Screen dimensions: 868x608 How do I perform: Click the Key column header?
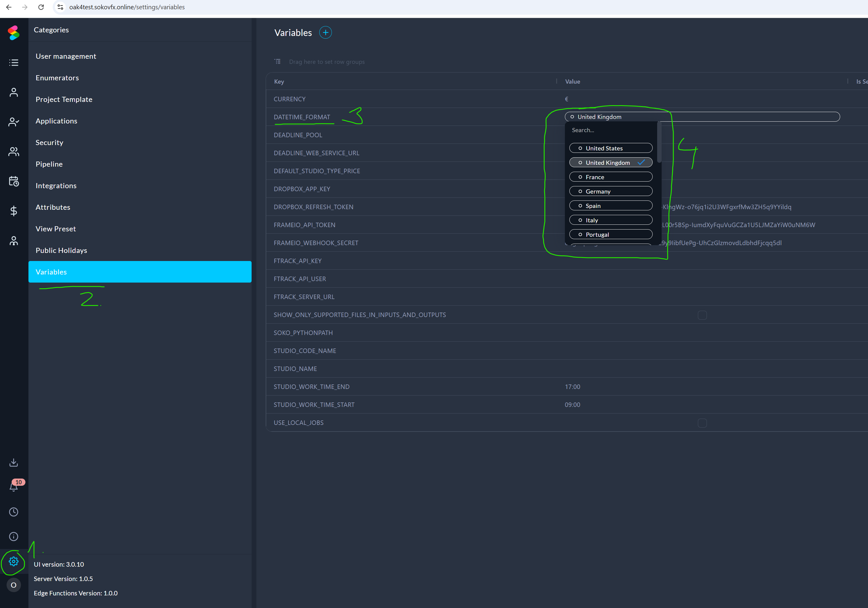(x=279, y=82)
